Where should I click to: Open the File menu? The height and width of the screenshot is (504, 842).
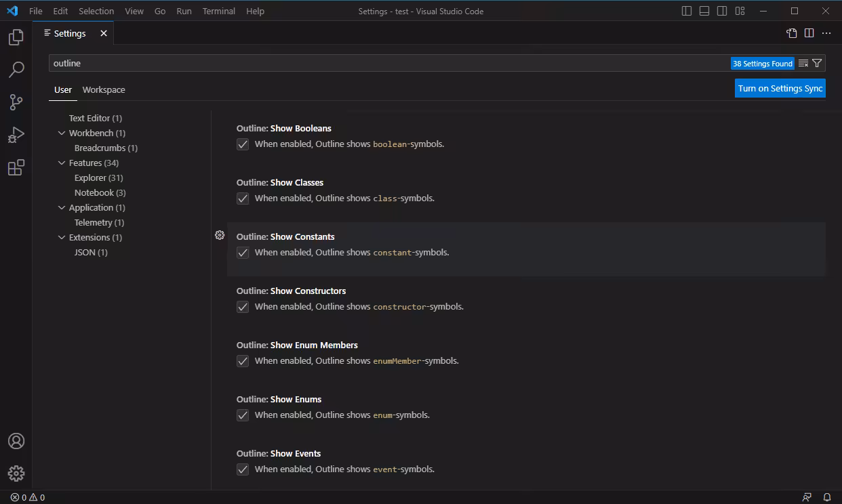[35, 11]
